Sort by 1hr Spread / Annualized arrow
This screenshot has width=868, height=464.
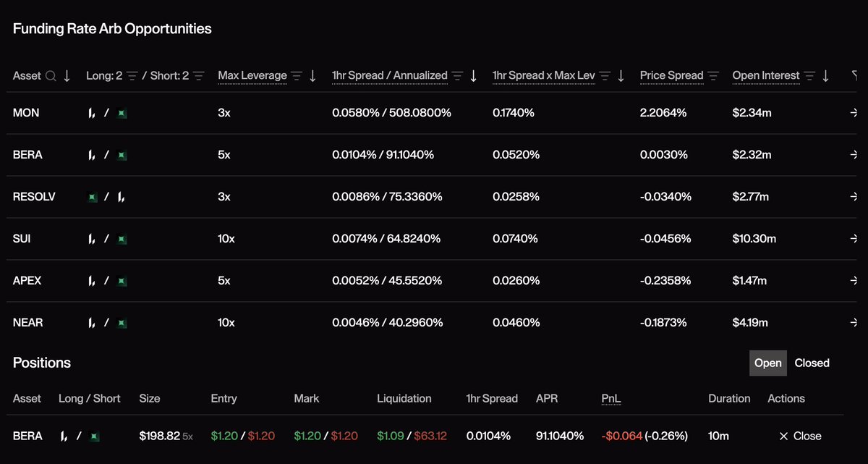click(x=474, y=76)
